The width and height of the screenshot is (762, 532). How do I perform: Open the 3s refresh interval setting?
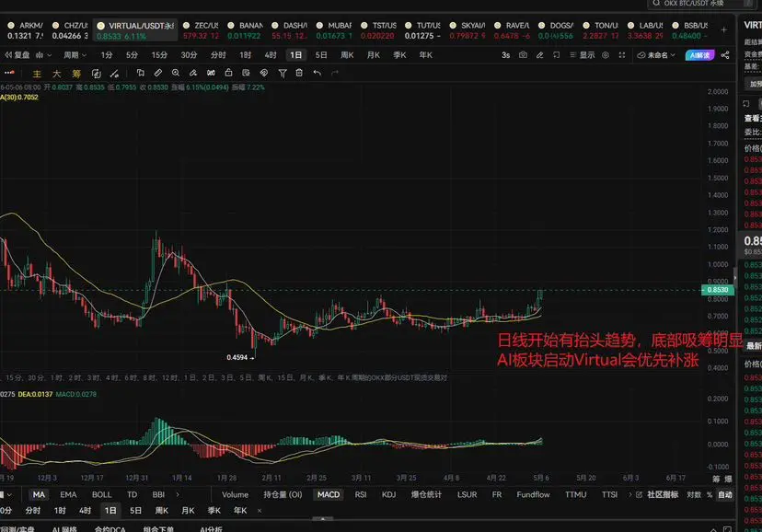click(x=505, y=55)
